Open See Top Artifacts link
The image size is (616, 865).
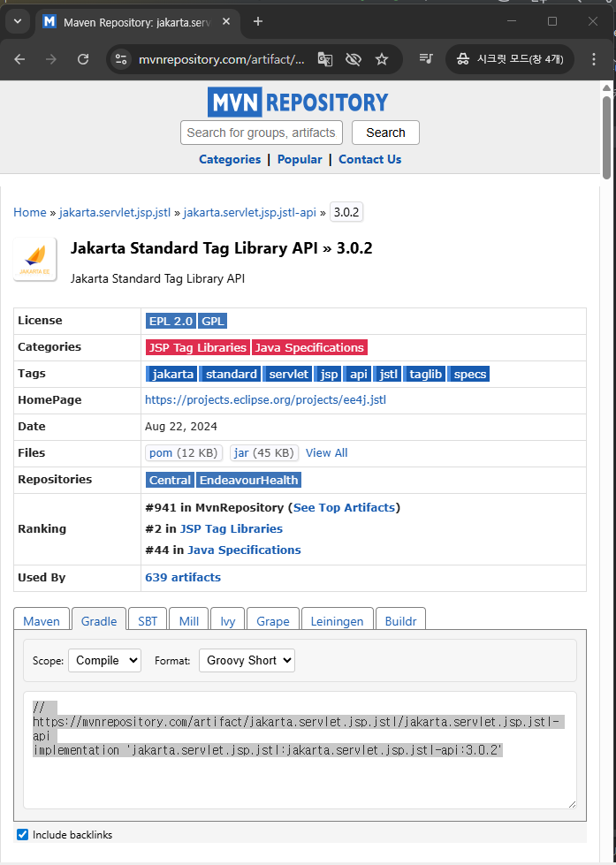point(344,507)
